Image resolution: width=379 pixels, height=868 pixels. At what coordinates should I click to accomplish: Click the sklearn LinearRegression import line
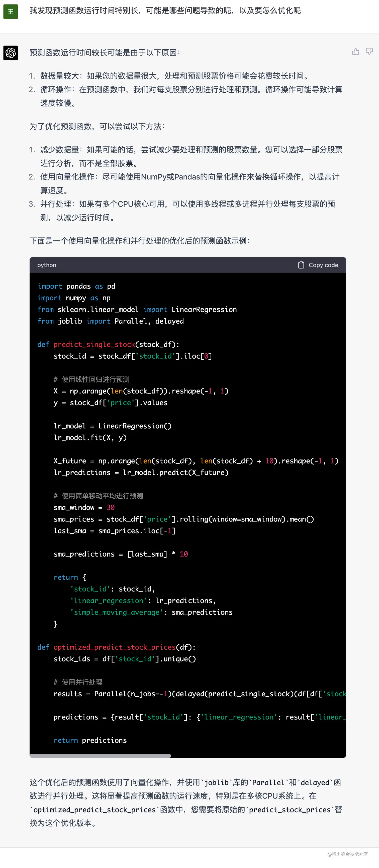[137, 310]
